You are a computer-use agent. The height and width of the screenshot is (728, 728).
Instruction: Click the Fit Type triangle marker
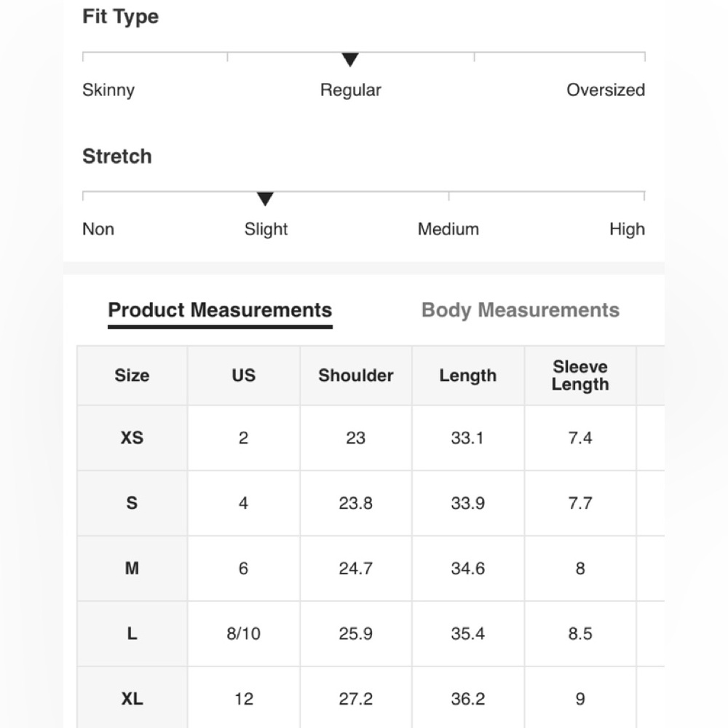point(350,60)
